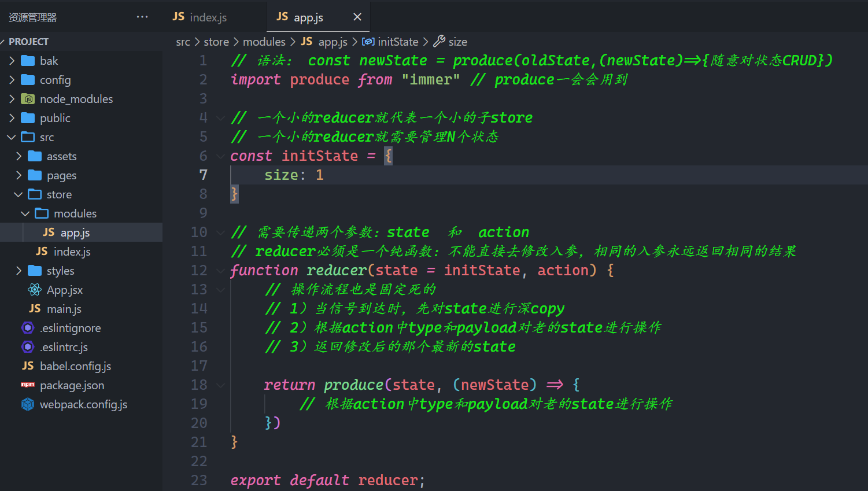Expand the bak folder chevron
The height and width of the screenshot is (491, 868).
pyautogui.click(x=12, y=61)
